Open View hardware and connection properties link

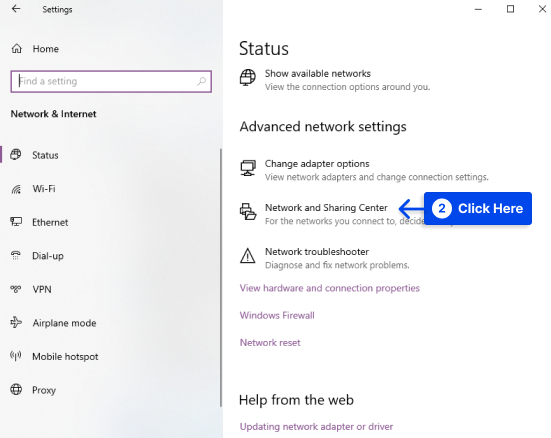[x=330, y=288]
